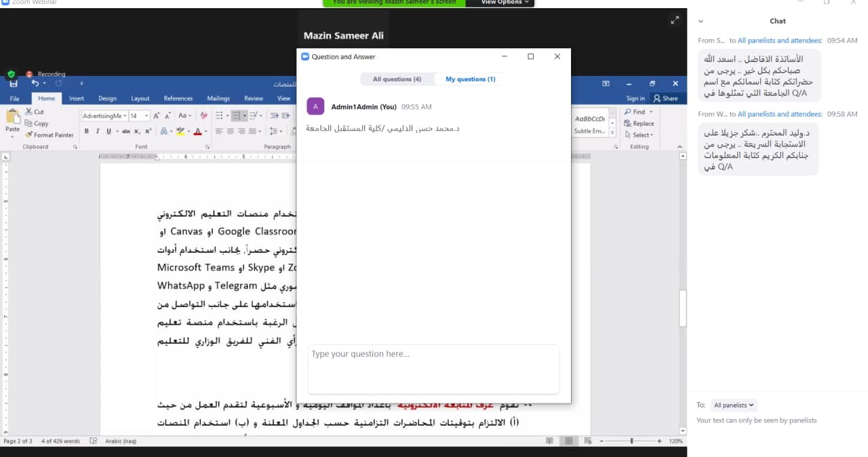Click the Undo arrow in Word

click(x=35, y=83)
